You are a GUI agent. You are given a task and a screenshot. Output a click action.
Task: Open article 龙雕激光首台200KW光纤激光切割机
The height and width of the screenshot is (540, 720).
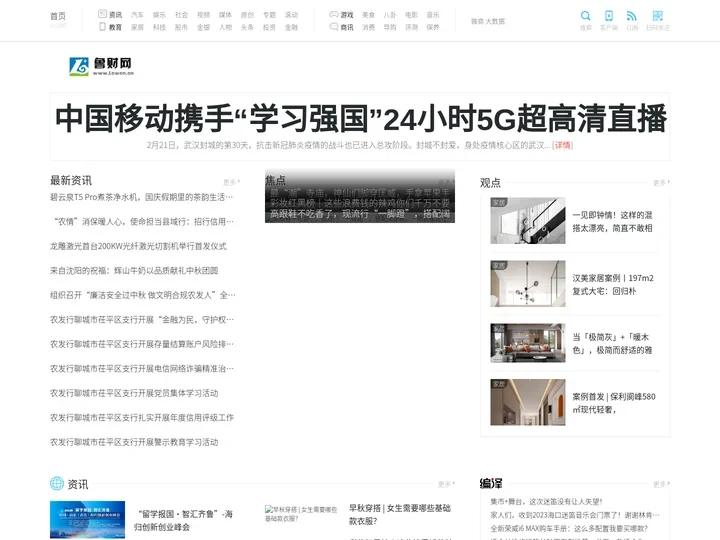pos(138,246)
